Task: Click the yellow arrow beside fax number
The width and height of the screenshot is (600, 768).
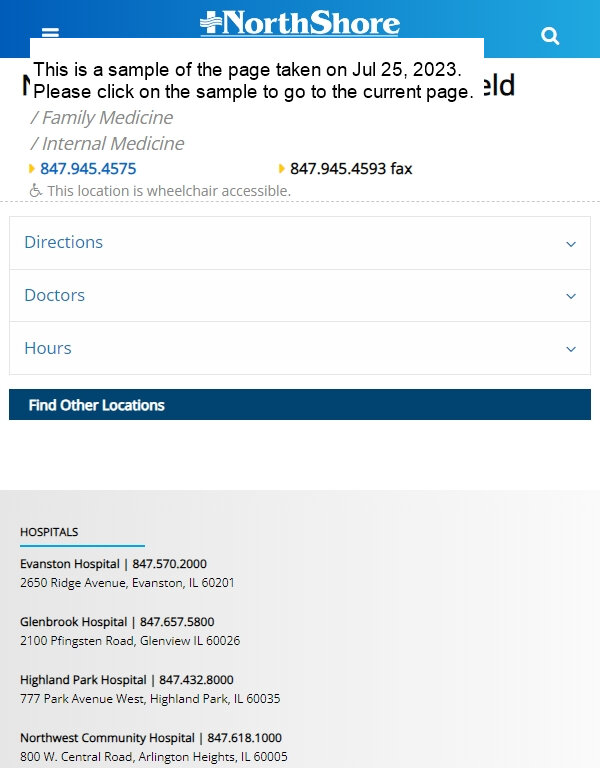Action: pos(282,169)
